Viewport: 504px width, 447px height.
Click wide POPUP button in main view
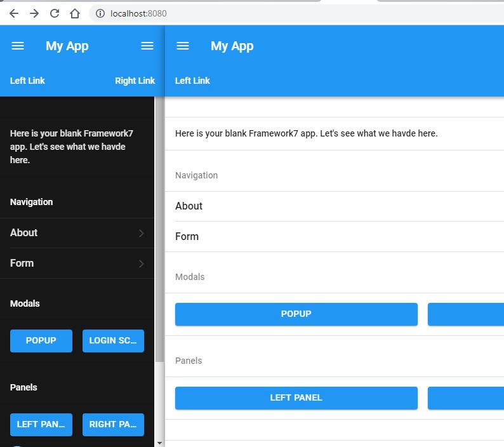(x=296, y=314)
